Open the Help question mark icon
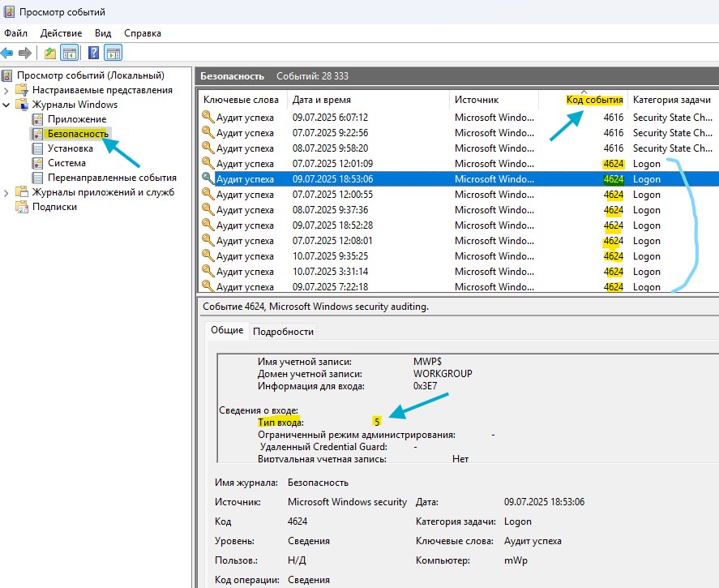Image resolution: width=719 pixels, height=588 pixels. click(x=93, y=53)
